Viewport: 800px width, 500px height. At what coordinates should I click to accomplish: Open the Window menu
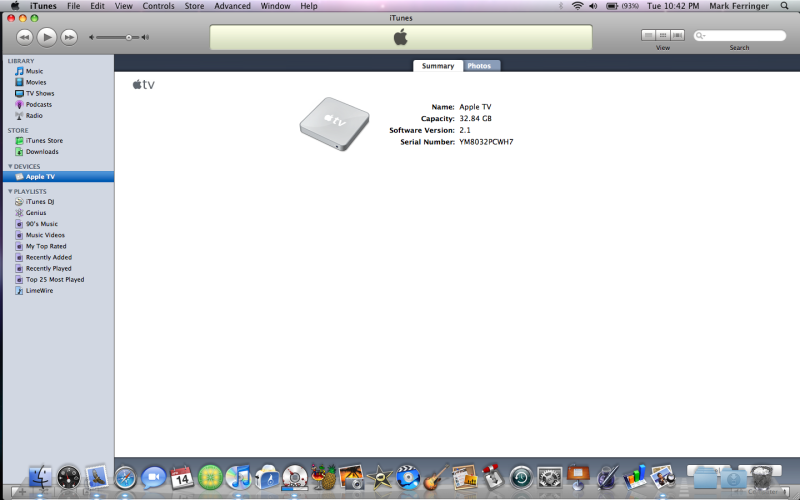click(x=275, y=6)
